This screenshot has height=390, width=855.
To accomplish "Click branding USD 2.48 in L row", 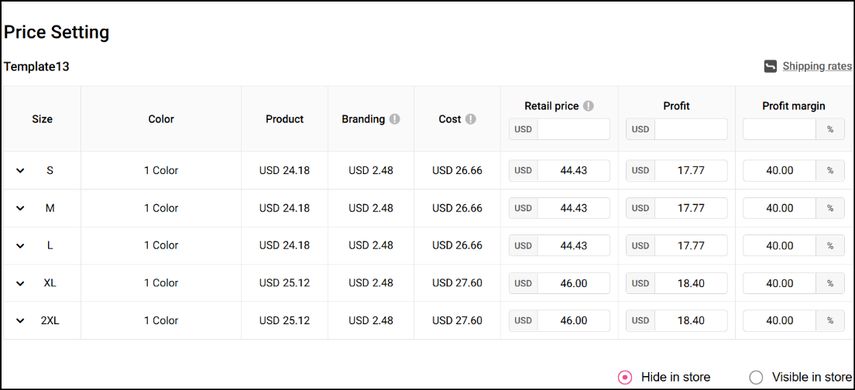I will (x=371, y=246).
